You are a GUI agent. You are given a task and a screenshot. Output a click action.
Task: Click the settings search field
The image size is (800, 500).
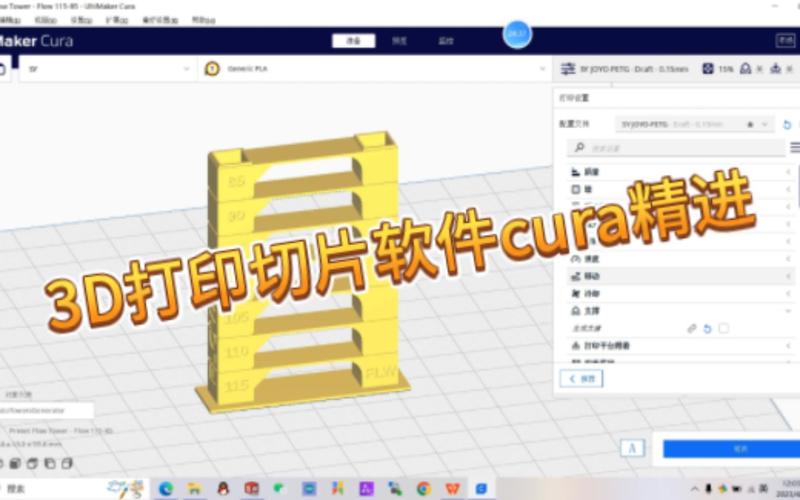tap(676, 148)
